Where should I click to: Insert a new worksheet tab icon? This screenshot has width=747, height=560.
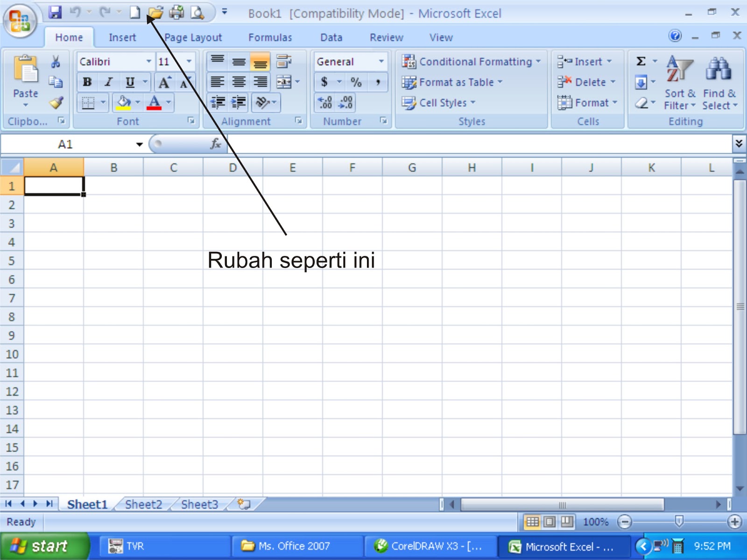(x=244, y=504)
